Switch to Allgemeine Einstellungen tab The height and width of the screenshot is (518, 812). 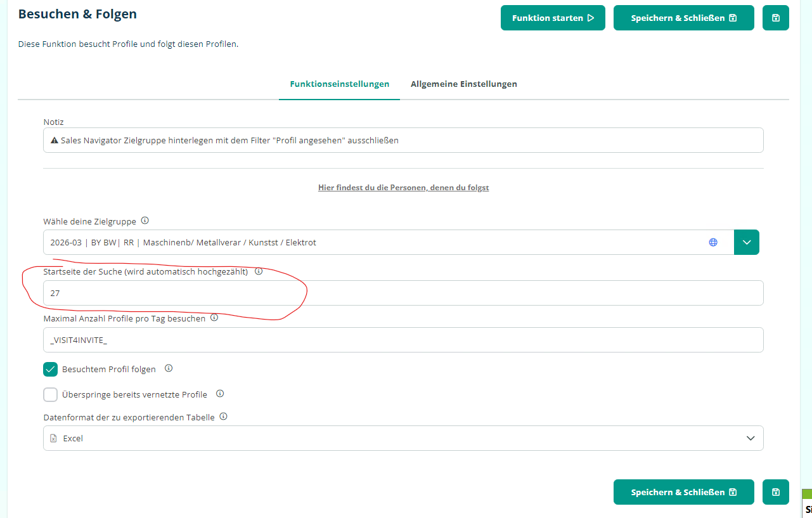pyautogui.click(x=464, y=84)
